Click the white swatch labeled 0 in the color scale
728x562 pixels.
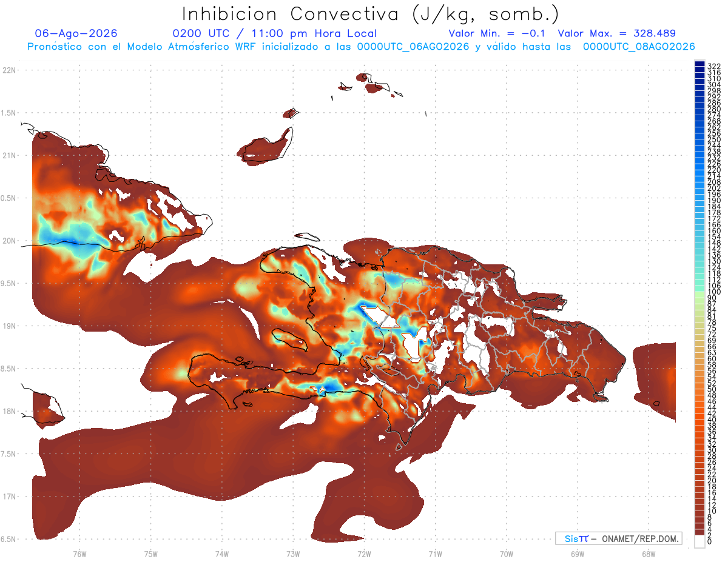pyautogui.click(x=699, y=541)
